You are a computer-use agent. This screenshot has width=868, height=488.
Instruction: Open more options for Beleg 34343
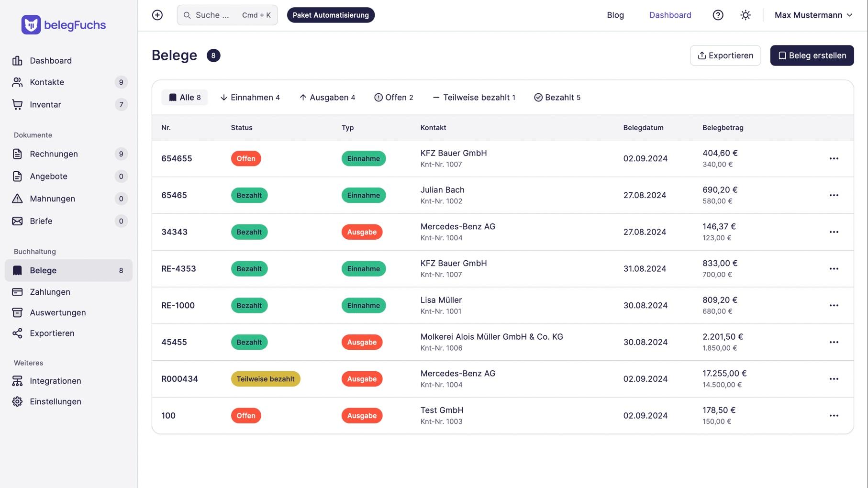[834, 232]
